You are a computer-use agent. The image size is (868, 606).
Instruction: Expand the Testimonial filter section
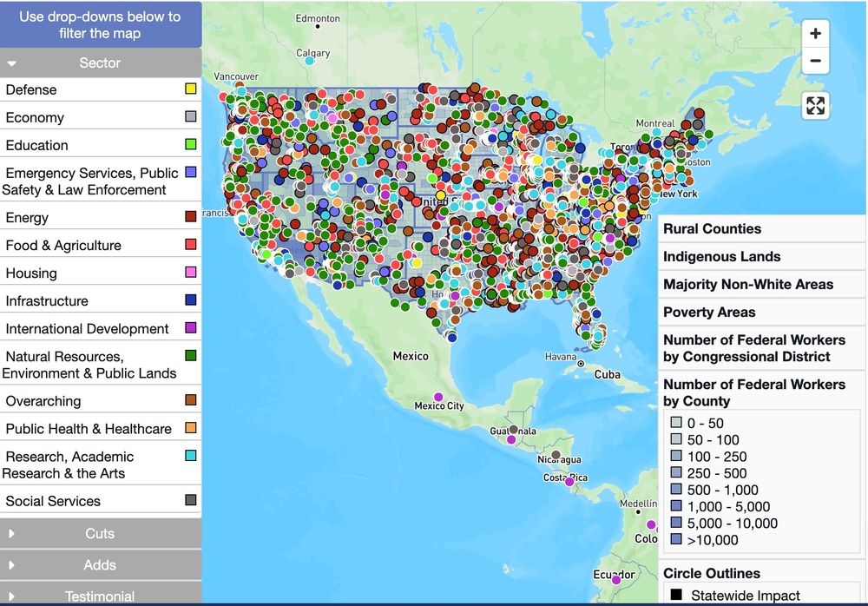[x=100, y=596]
